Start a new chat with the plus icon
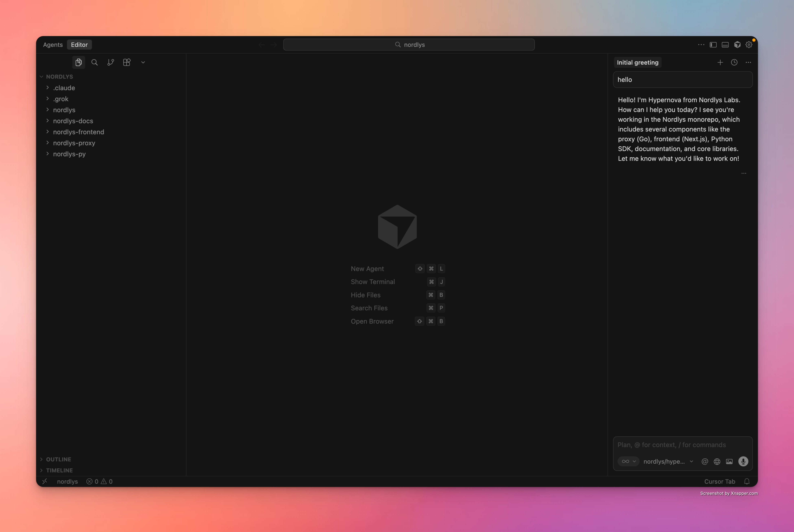The width and height of the screenshot is (794, 532). 721,62
